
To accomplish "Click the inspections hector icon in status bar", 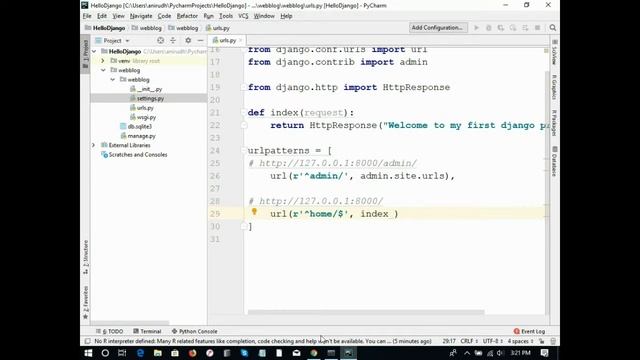I will coord(553,341).
